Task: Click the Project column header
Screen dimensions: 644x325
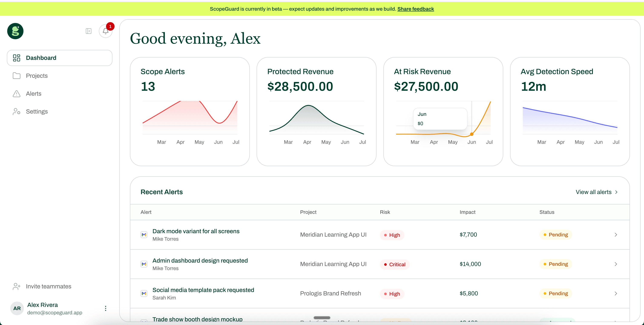Action: pos(308,212)
